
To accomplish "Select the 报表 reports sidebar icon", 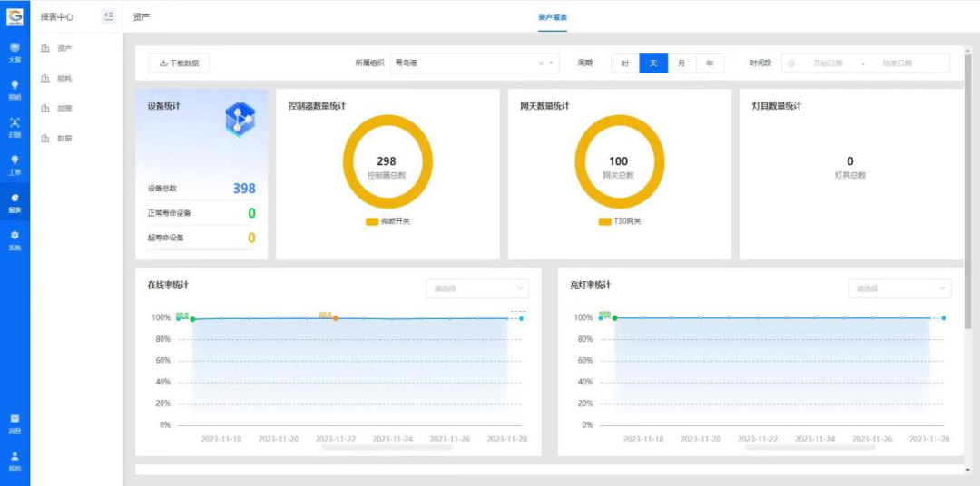I will (x=15, y=201).
